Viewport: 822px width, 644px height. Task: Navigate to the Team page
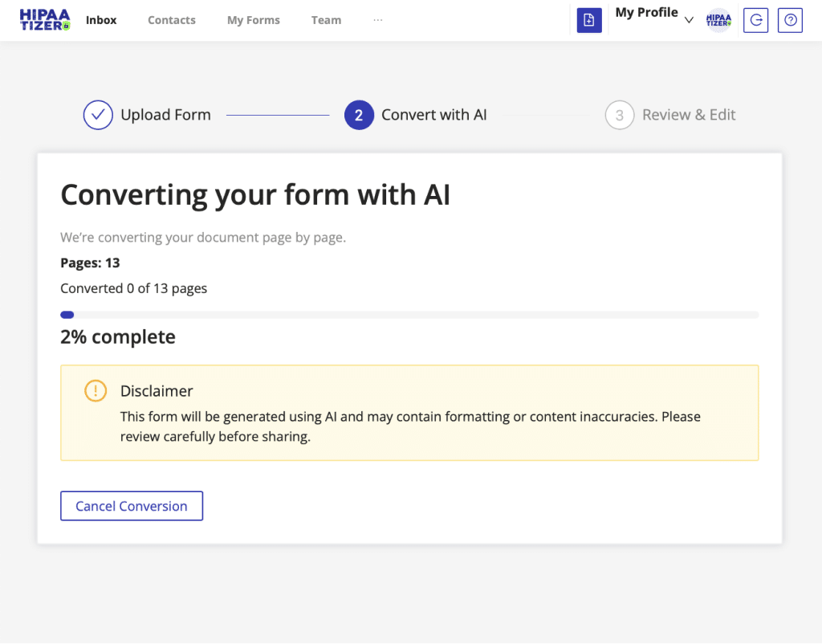326,20
